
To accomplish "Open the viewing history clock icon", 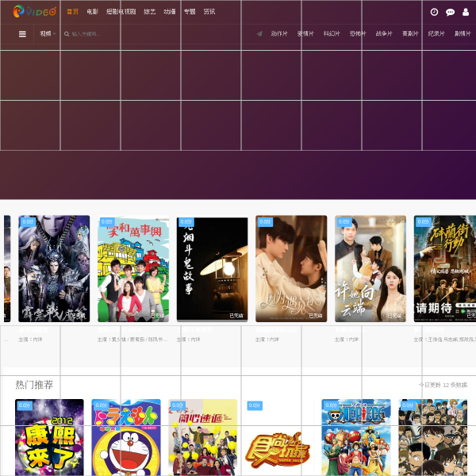I will coord(434,12).
